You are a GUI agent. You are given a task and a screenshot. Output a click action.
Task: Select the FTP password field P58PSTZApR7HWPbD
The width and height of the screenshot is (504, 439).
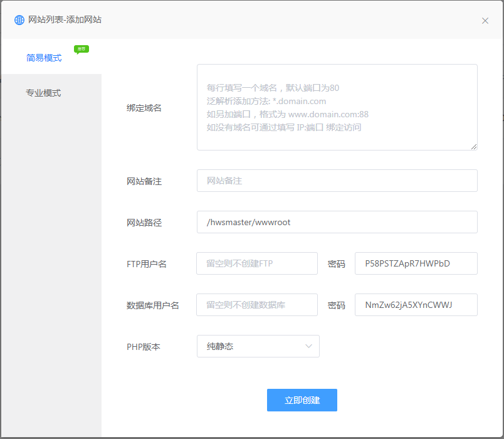[416, 263]
